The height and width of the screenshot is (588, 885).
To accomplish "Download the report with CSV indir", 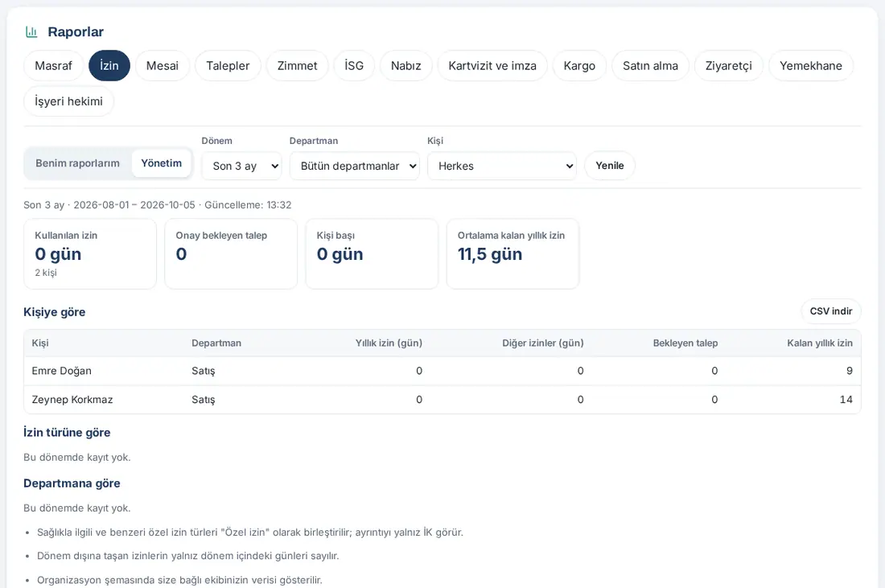I will click(831, 311).
